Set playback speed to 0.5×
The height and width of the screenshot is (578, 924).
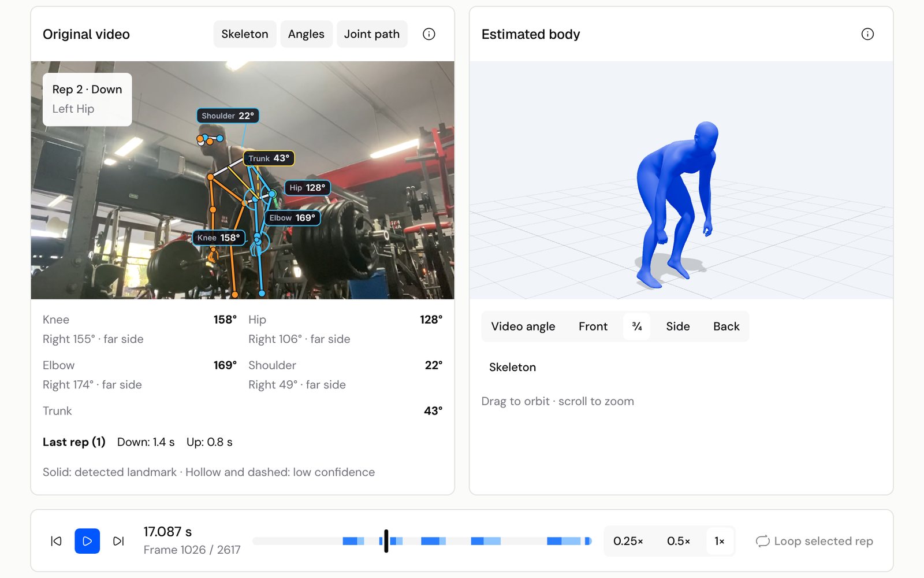click(x=679, y=541)
